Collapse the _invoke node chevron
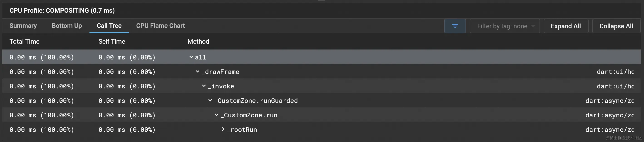This screenshot has height=142, width=644. tap(204, 86)
